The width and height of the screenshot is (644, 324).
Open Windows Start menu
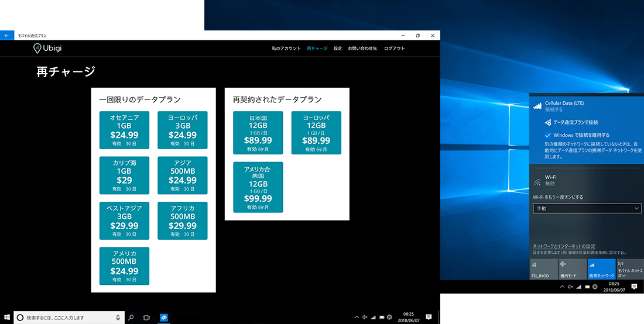coord(6,317)
